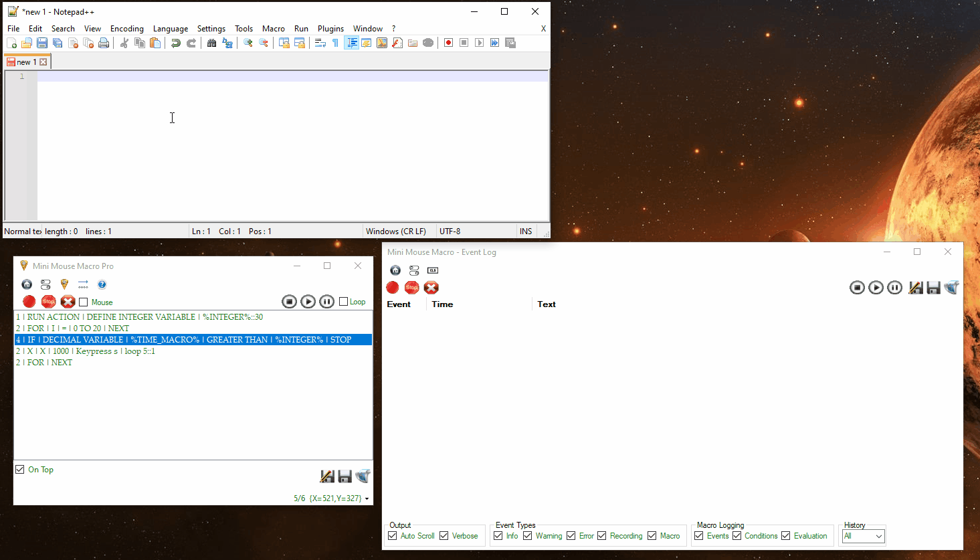Open the help icon in Mini Mouse Macro Pro

[x=102, y=284]
